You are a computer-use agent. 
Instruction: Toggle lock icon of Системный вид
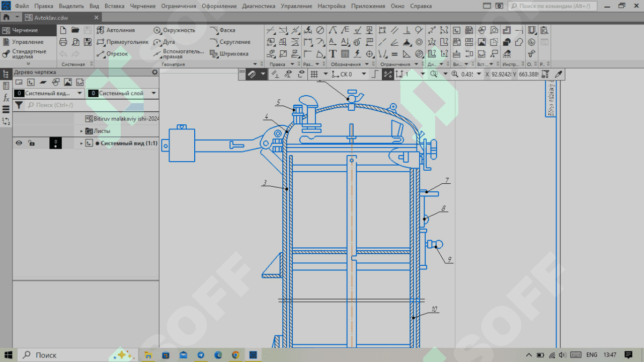32,143
